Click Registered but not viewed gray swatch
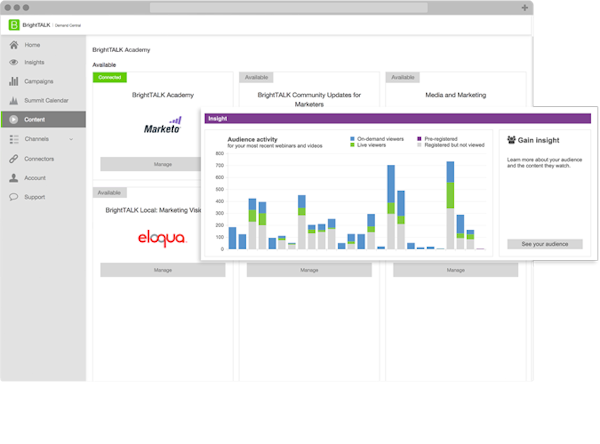This screenshot has height=444, width=600. click(419, 145)
